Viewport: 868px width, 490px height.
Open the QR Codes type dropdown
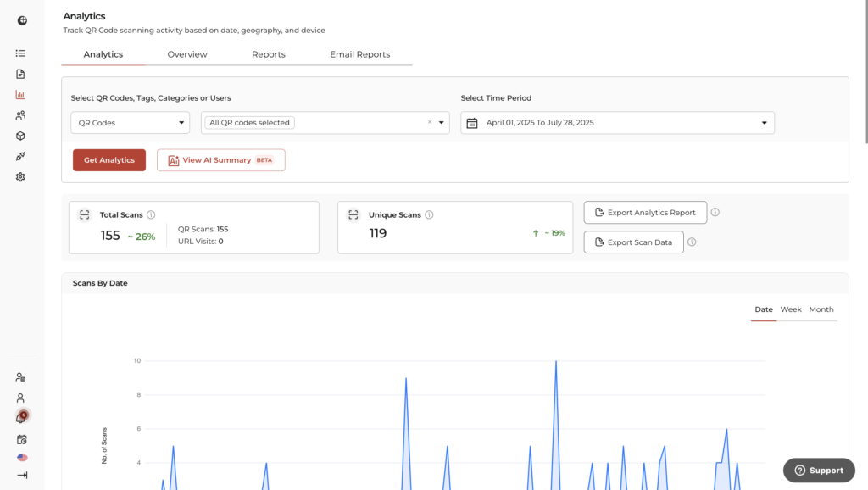tap(130, 122)
